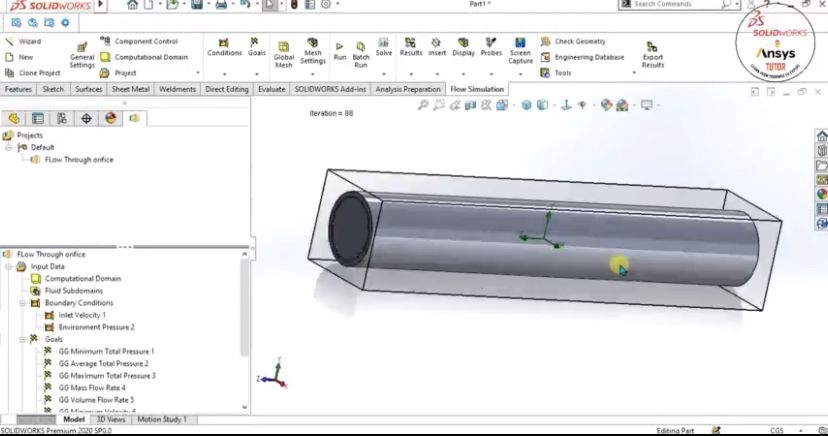This screenshot has width=828, height=436.
Task: Click the Solve tool
Action: [384, 47]
